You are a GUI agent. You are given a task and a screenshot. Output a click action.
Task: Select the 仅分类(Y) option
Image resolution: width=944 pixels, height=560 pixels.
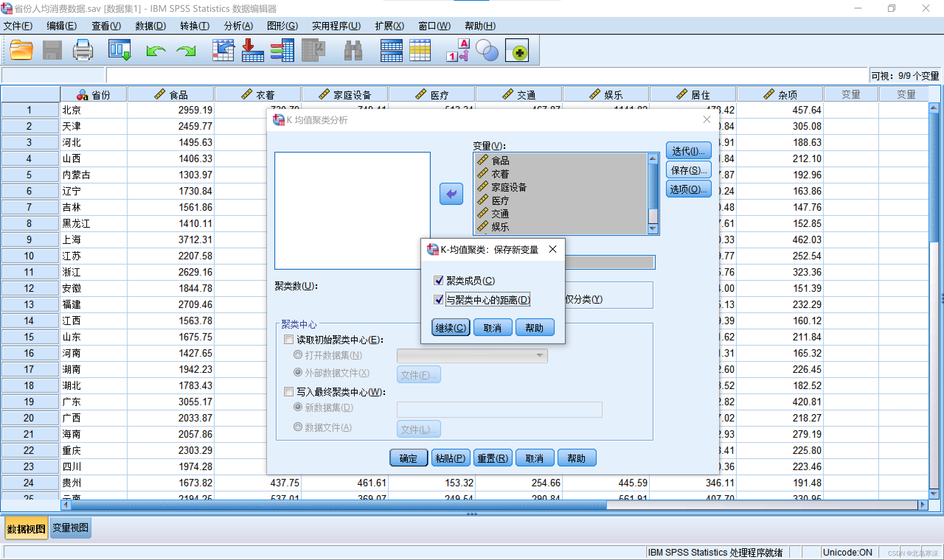tap(583, 299)
